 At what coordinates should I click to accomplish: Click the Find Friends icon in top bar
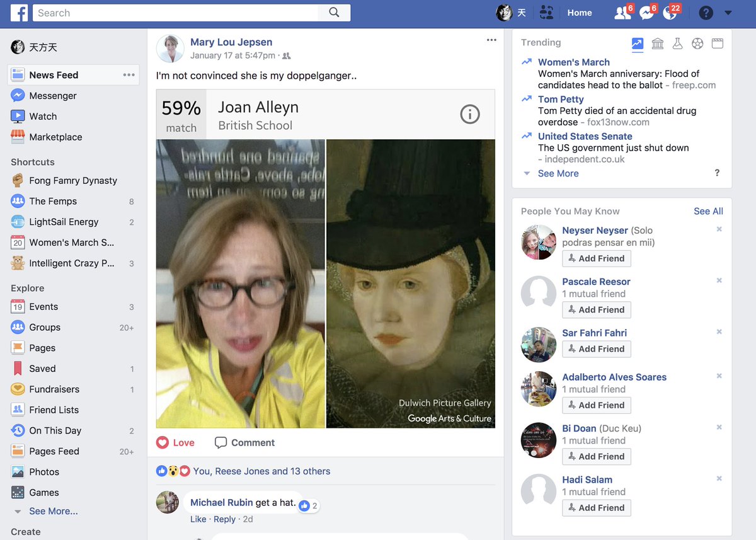click(546, 13)
